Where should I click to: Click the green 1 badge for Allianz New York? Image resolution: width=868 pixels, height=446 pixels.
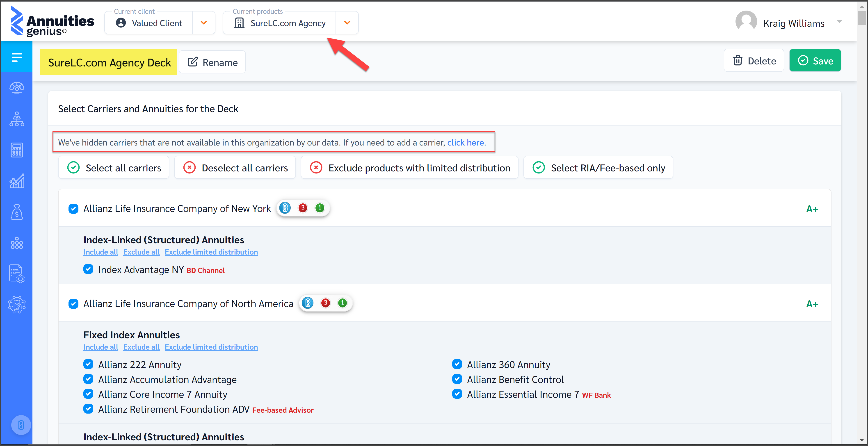[320, 208]
